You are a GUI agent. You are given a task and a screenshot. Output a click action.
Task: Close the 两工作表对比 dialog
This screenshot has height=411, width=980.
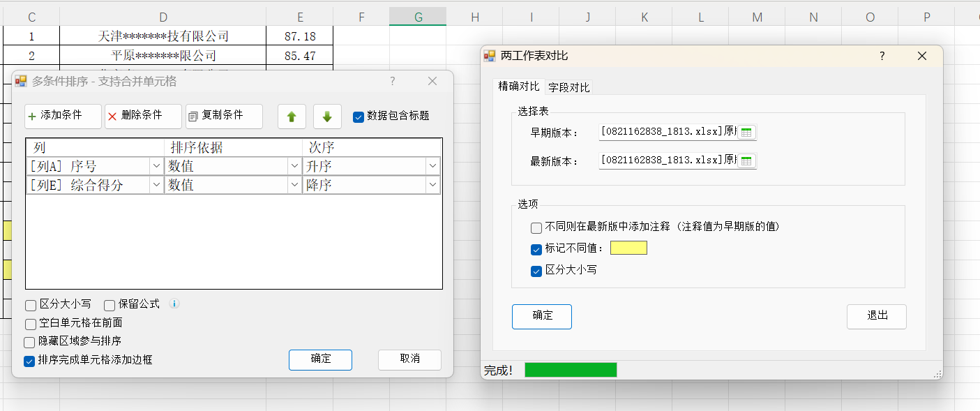click(922, 57)
